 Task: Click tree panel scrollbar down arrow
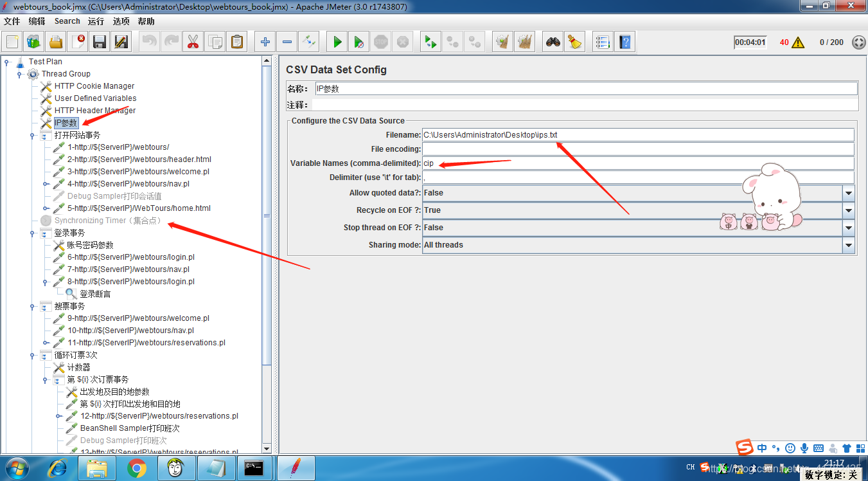(x=267, y=448)
